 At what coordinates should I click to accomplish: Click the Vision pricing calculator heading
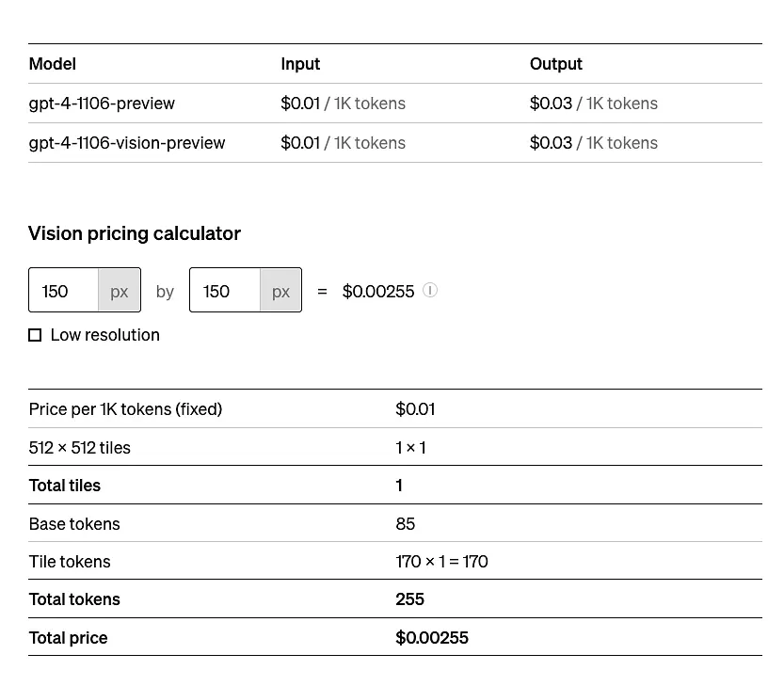(x=135, y=233)
